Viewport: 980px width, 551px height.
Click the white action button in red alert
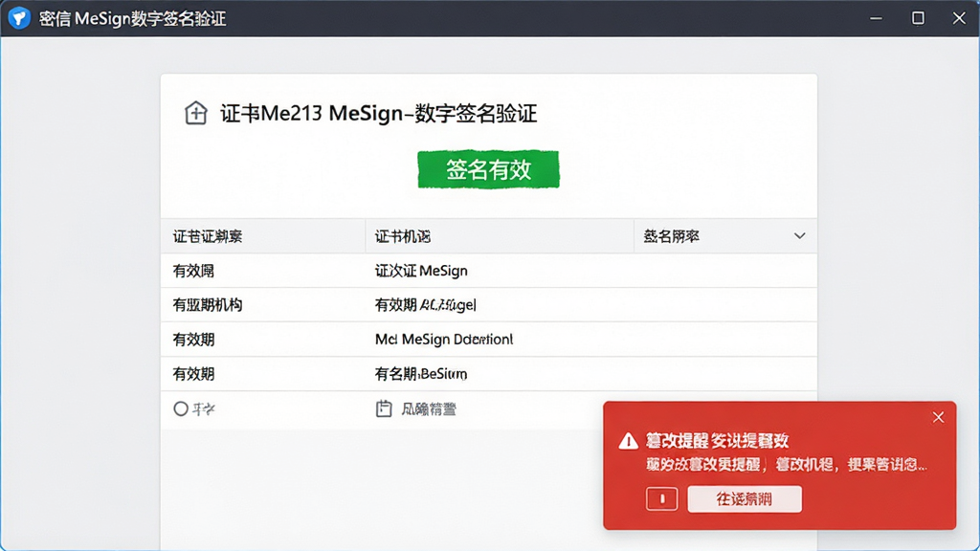(x=745, y=498)
